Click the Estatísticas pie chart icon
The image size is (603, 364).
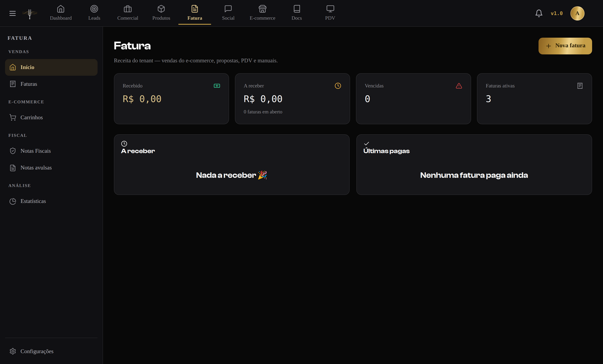coord(13,201)
